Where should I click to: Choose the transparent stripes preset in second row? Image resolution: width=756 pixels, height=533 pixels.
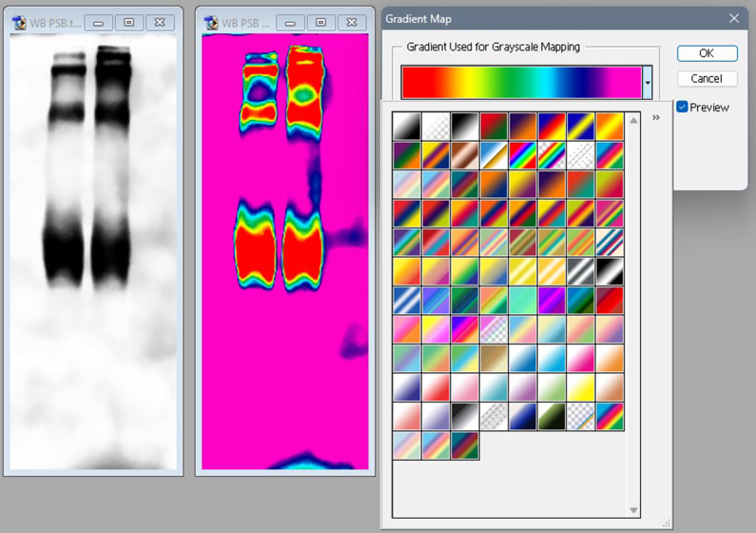coord(581,156)
